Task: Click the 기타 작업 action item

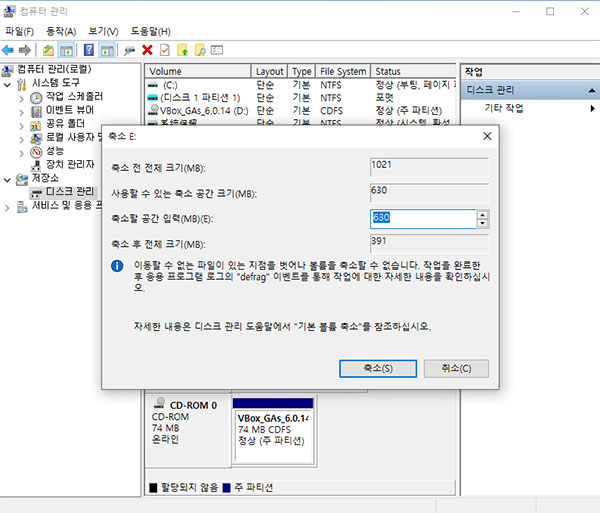Action: (504, 108)
